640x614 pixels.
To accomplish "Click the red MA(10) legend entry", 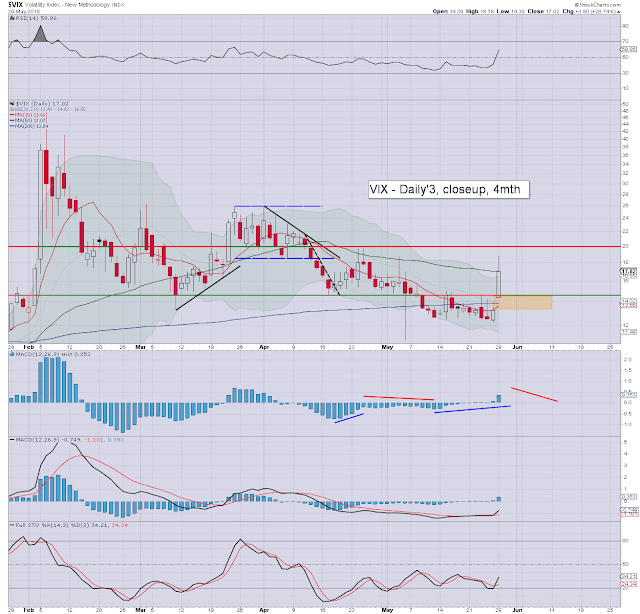I will click(28, 115).
